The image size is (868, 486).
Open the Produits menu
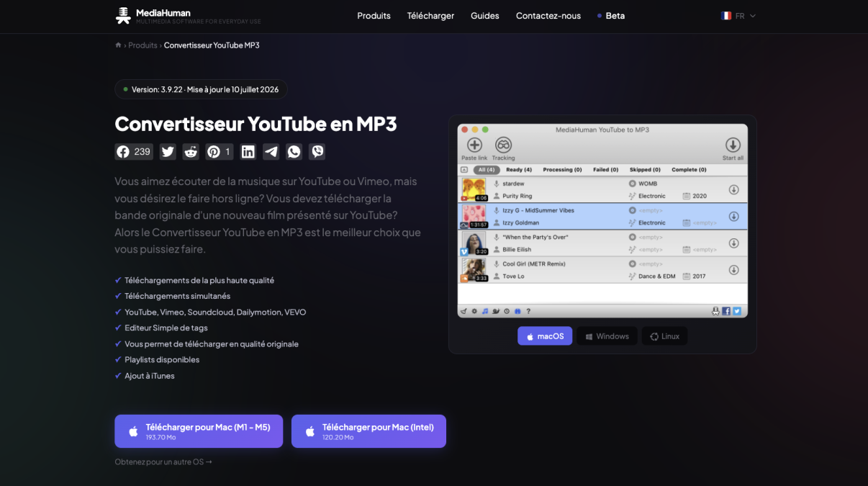pyautogui.click(x=374, y=16)
